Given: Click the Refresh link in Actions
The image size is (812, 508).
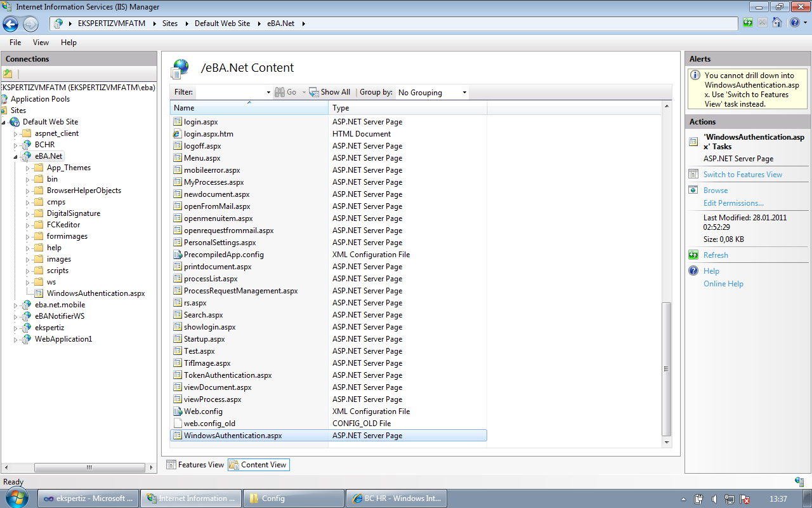Looking at the screenshot, I should click(716, 255).
